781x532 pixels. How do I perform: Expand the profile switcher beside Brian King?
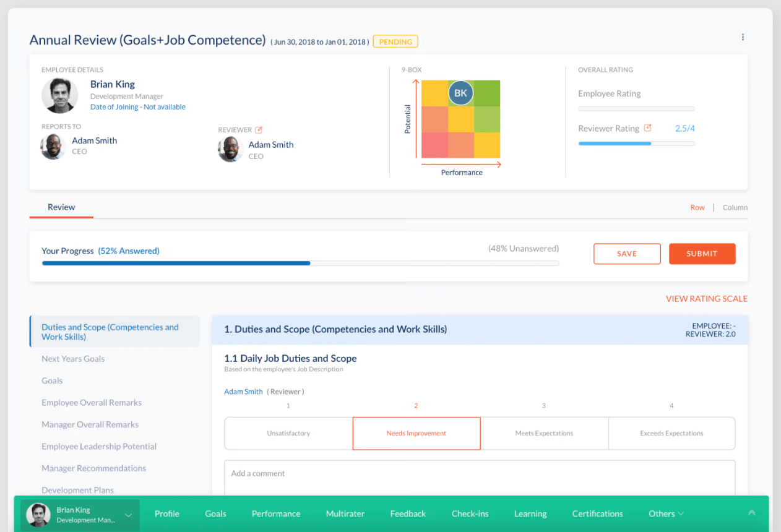(128, 515)
